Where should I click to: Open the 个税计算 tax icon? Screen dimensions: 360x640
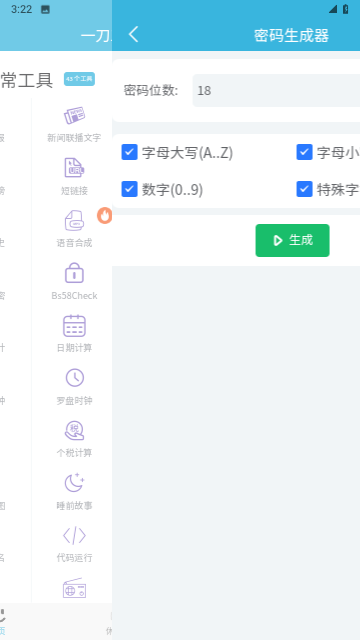click(74, 430)
